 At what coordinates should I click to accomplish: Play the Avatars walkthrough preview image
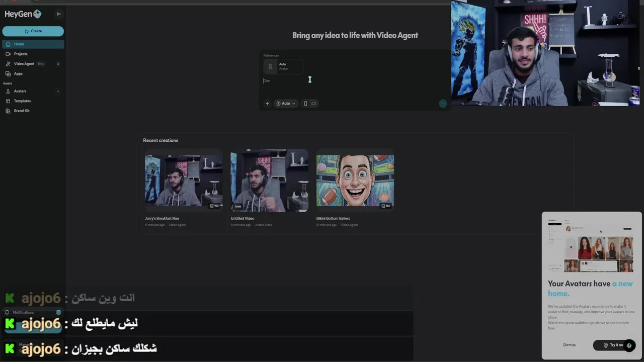click(x=591, y=245)
